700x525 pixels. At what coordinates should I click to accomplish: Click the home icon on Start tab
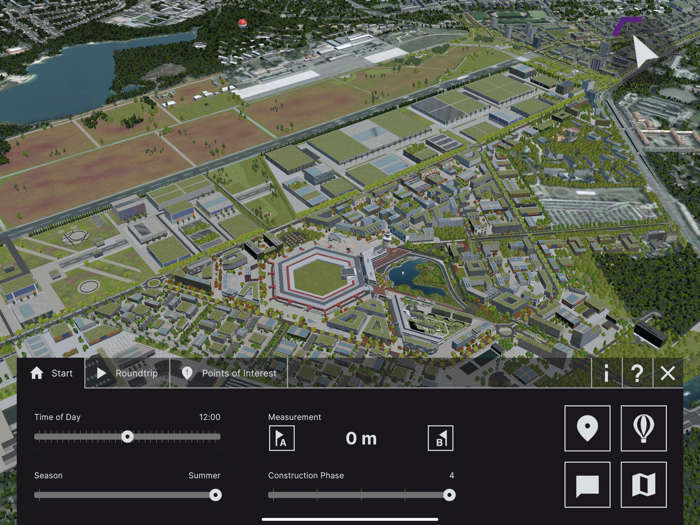click(37, 373)
